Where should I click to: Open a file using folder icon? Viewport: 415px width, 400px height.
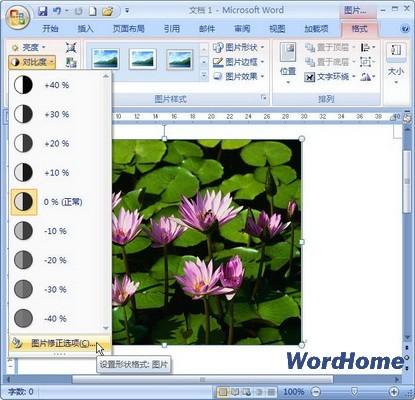pos(108,11)
